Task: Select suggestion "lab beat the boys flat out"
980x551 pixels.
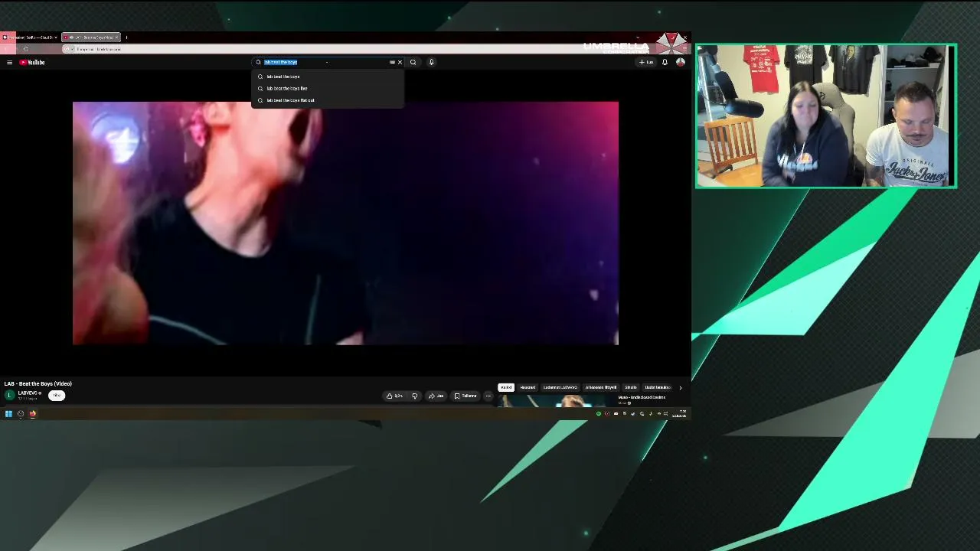Action: [328, 100]
